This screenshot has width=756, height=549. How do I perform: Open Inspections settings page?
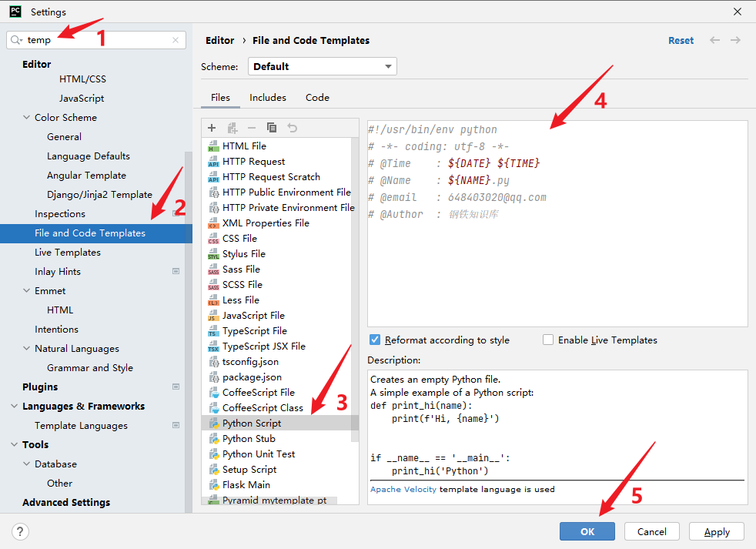point(60,214)
